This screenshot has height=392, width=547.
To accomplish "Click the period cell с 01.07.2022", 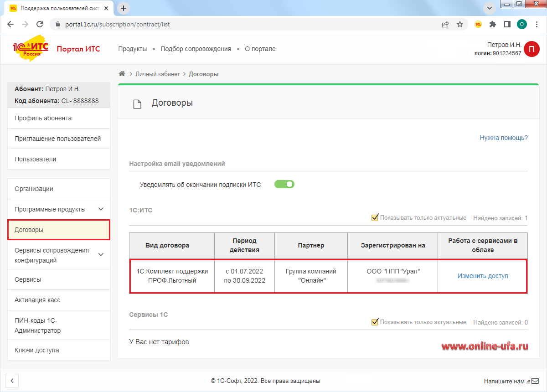I will [x=245, y=276].
